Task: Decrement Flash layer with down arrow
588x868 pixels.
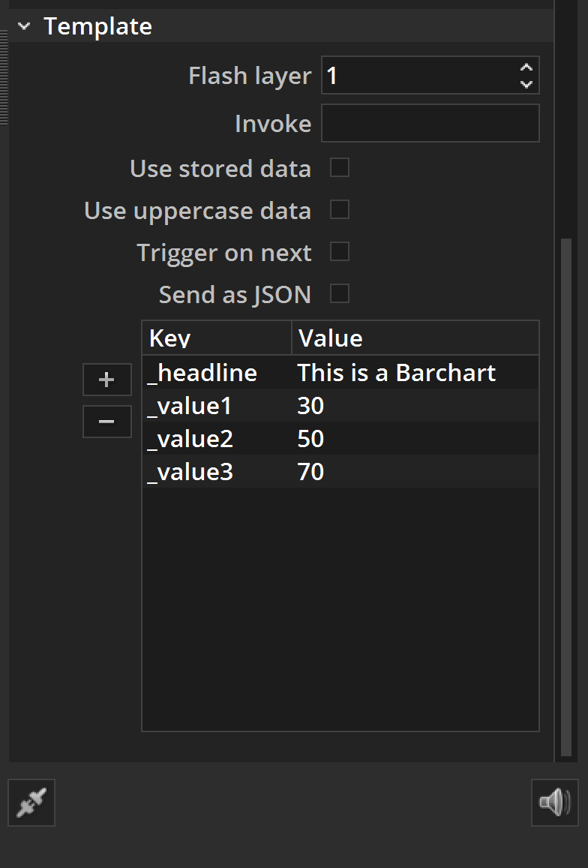Action: [526, 84]
